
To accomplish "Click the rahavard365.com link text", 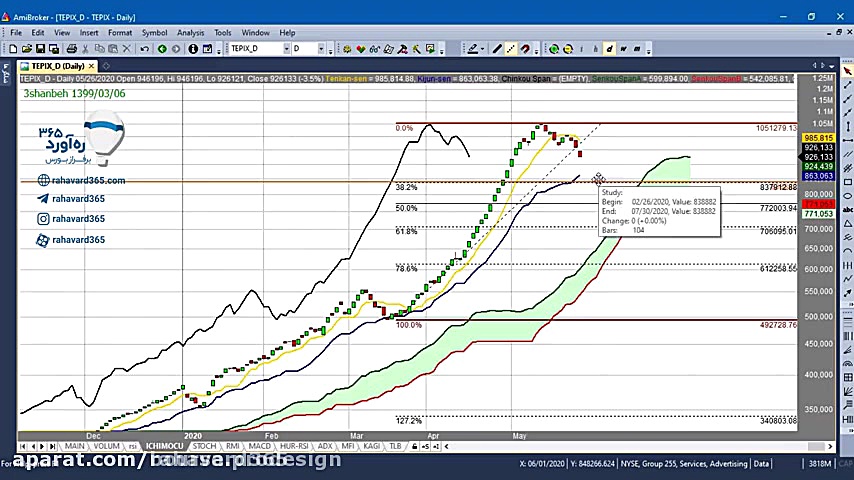I will point(88,180).
